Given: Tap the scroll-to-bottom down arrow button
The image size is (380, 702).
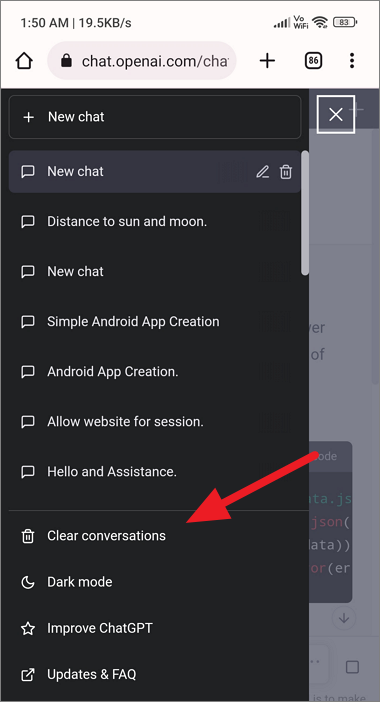Looking at the screenshot, I should tap(344, 618).
